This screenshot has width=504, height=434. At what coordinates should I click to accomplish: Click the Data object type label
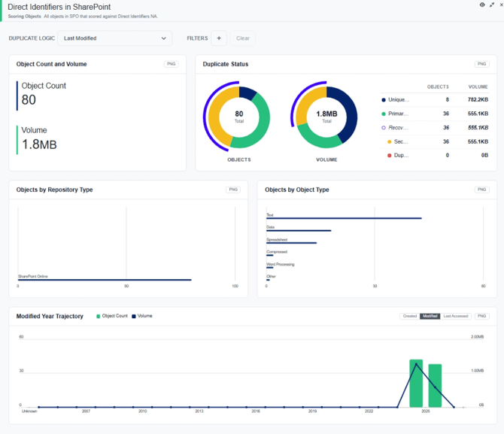pyautogui.click(x=270, y=227)
